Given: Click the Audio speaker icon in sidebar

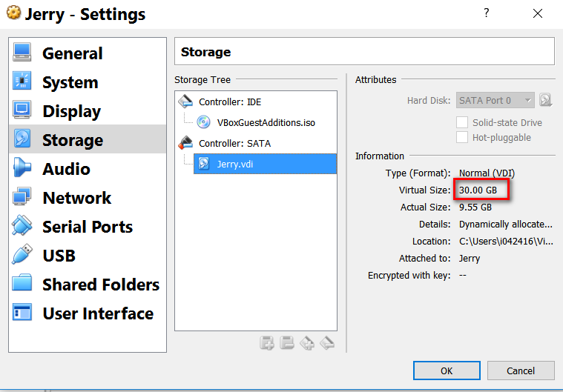Looking at the screenshot, I should [22, 167].
